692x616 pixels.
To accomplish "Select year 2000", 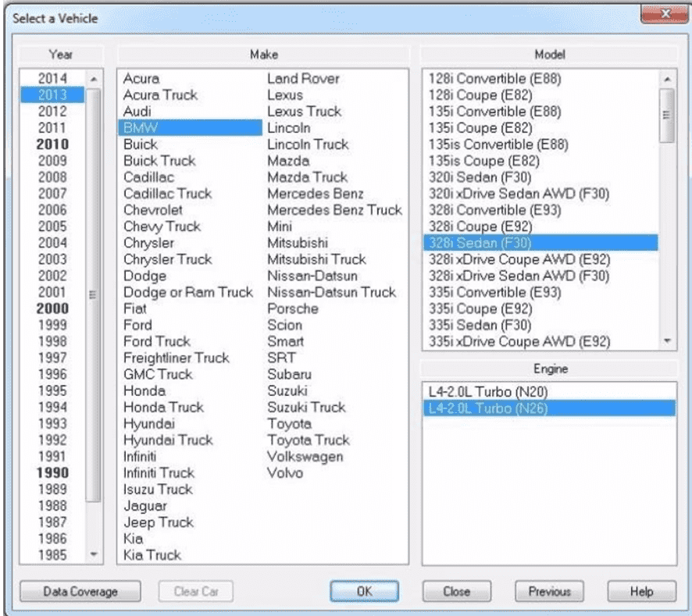I will [x=52, y=308].
